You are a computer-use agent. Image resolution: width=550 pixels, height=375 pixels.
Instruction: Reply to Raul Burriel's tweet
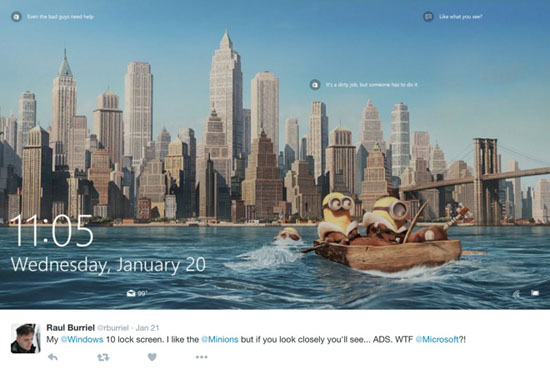(53, 357)
